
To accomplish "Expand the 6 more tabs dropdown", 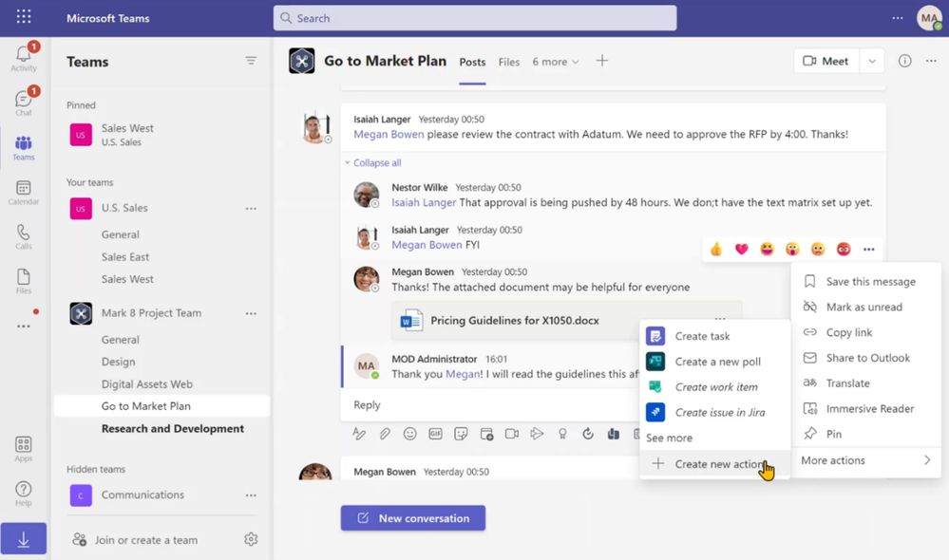I will pos(556,62).
